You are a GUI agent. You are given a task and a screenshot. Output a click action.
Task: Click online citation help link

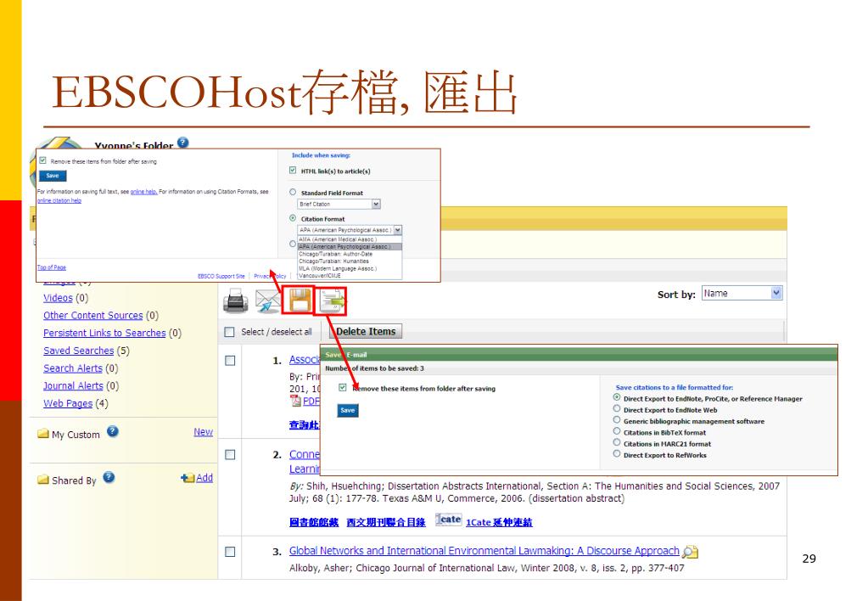tap(59, 200)
